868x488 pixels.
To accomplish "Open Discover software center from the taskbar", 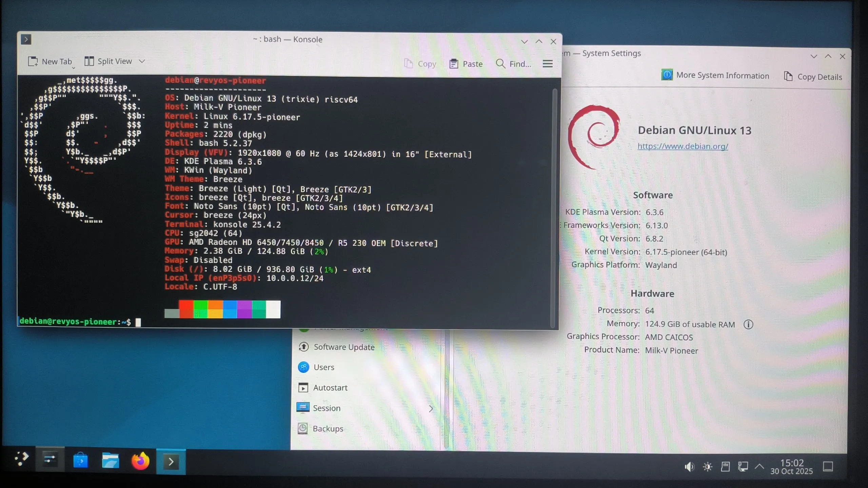I will (x=80, y=461).
